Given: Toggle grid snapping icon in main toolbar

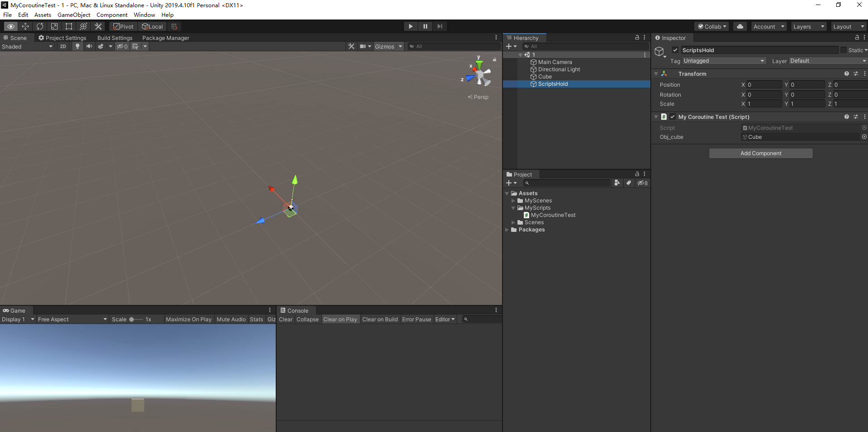Looking at the screenshot, I should coord(174,26).
